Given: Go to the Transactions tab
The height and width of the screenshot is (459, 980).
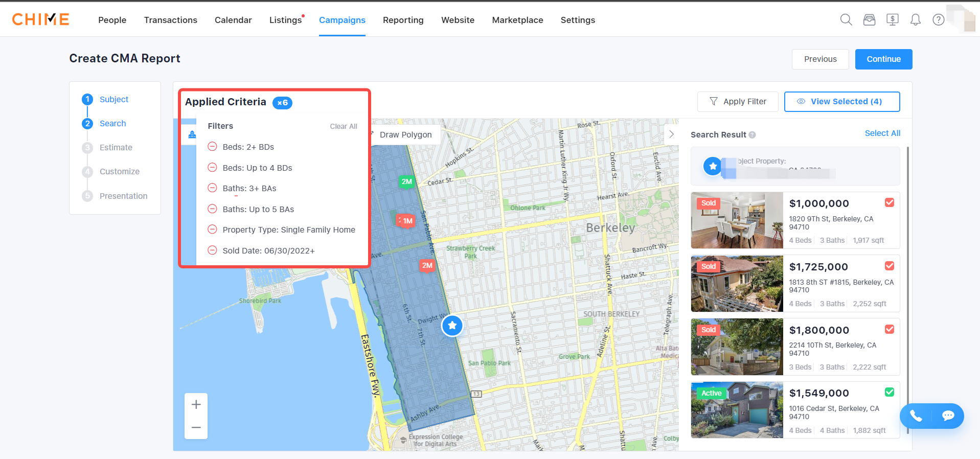Looking at the screenshot, I should click(x=170, y=20).
